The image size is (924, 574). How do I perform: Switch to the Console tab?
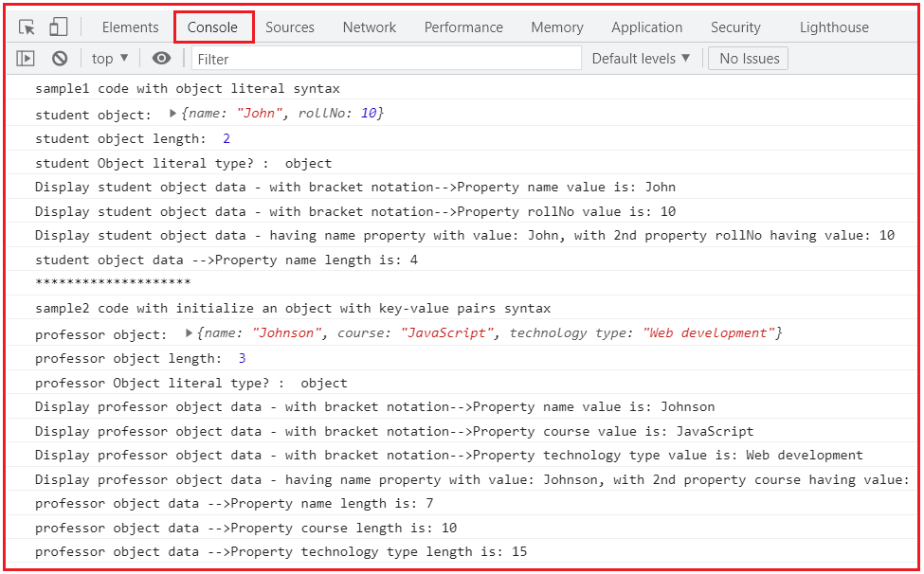[213, 27]
